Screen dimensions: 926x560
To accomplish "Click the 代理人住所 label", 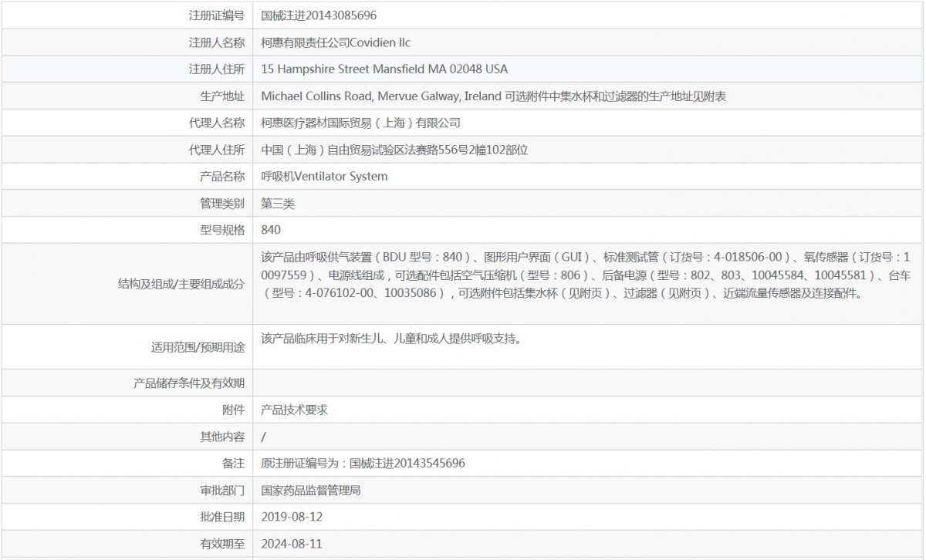I will point(216,150).
